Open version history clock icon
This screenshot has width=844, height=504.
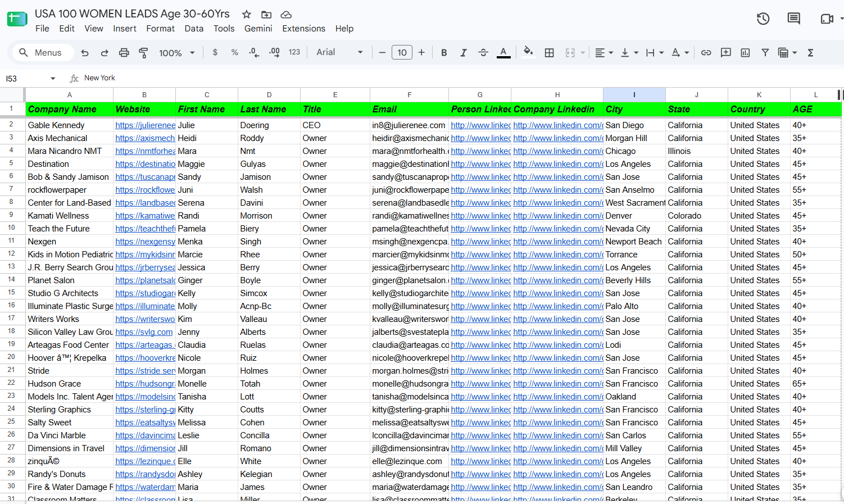click(x=763, y=19)
